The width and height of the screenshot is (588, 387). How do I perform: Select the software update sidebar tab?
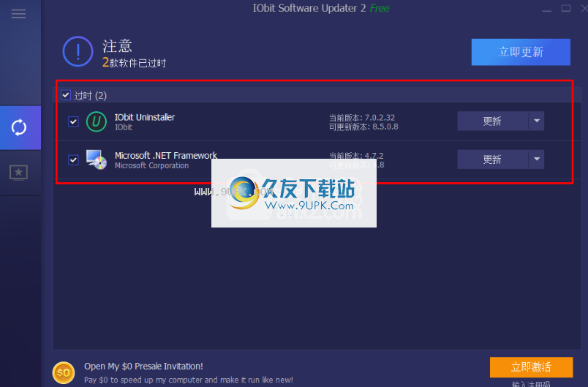click(x=20, y=127)
